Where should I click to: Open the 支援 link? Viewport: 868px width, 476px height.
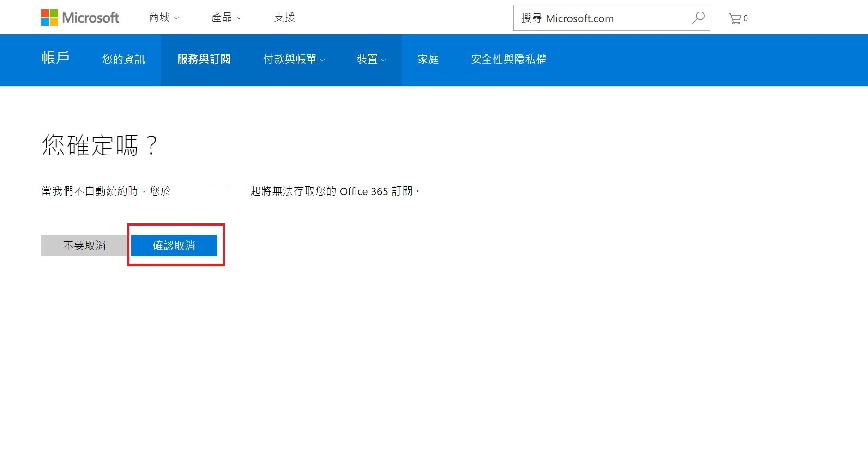click(284, 18)
